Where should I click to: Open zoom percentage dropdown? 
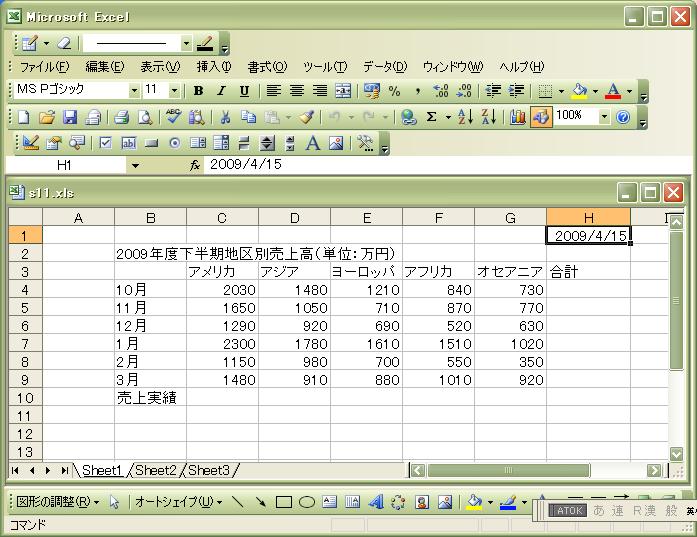(604, 117)
